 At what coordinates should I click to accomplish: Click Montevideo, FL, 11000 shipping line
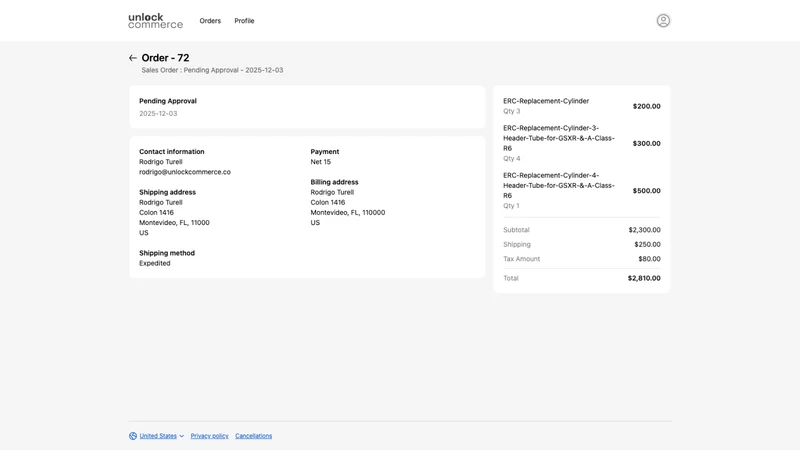pyautogui.click(x=174, y=222)
